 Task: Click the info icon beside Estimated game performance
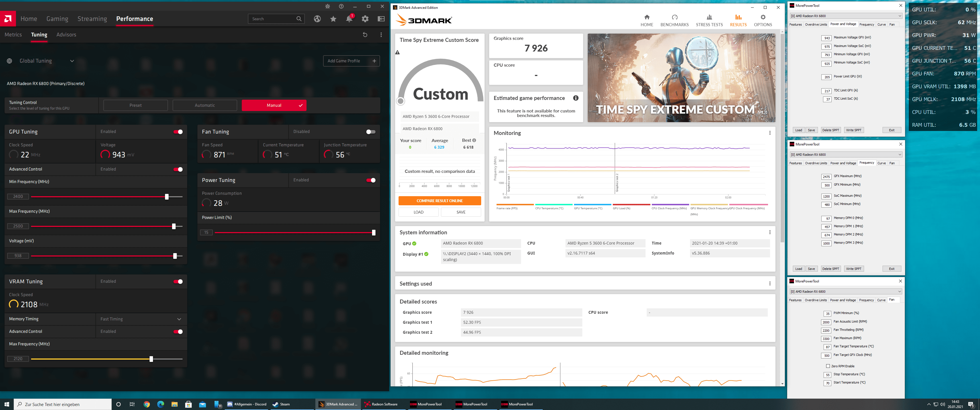(576, 98)
